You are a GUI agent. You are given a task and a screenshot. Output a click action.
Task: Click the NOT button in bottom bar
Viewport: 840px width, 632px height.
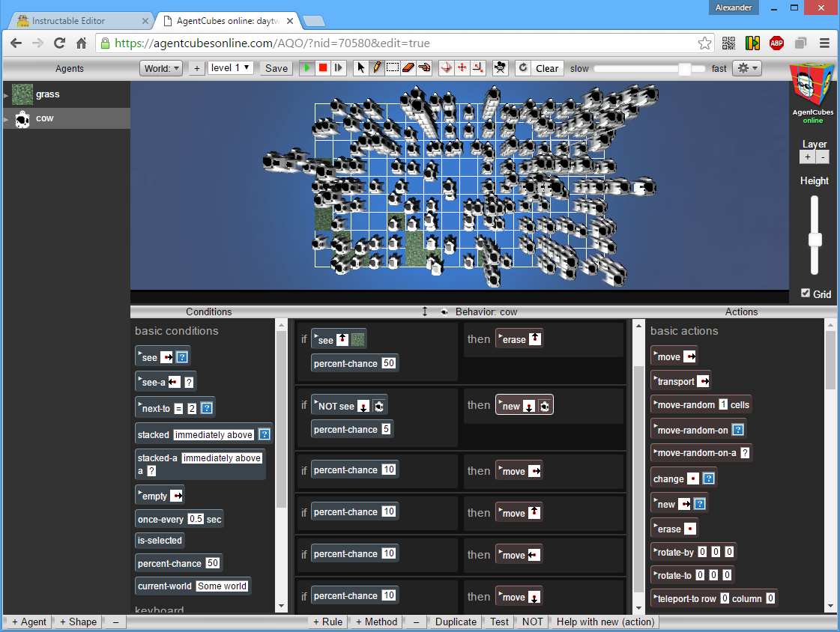[533, 622]
